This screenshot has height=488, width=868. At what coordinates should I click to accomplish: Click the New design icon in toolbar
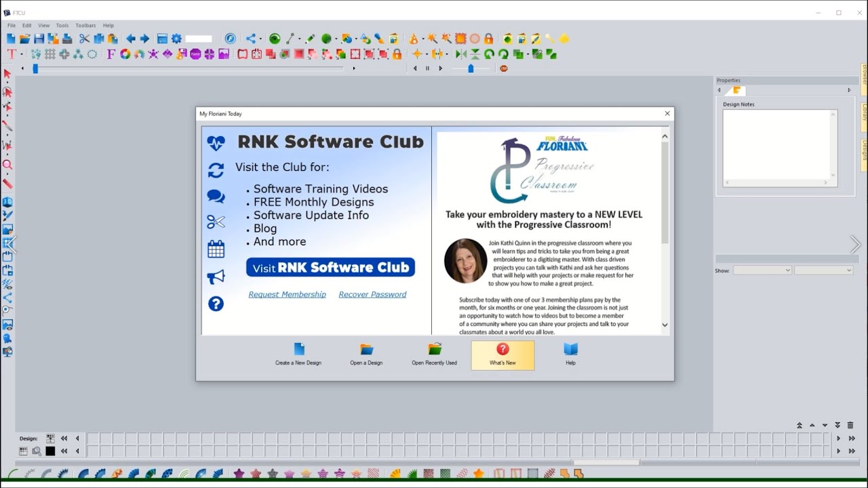(12, 39)
